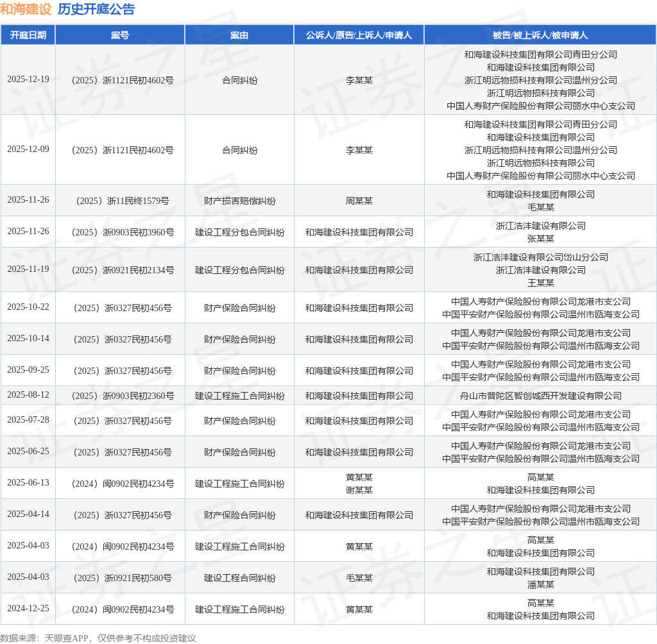The image size is (657, 644).
Task: Click case number (2025)浙0903民初2360号
Action: [123, 396]
